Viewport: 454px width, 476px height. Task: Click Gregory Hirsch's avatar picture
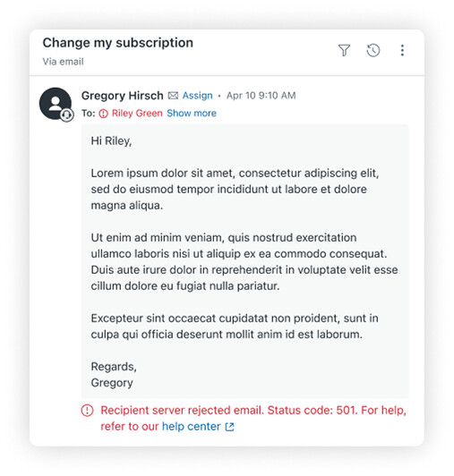(x=56, y=103)
